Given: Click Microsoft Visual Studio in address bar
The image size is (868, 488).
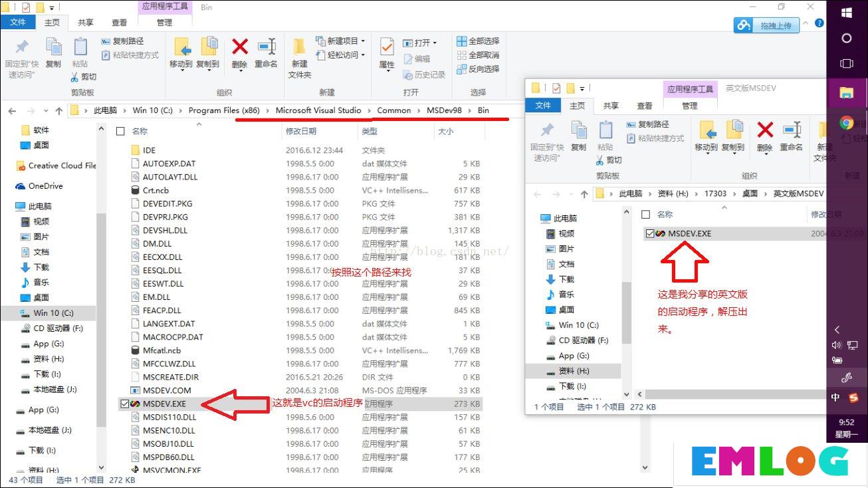Looking at the screenshot, I should tap(318, 110).
